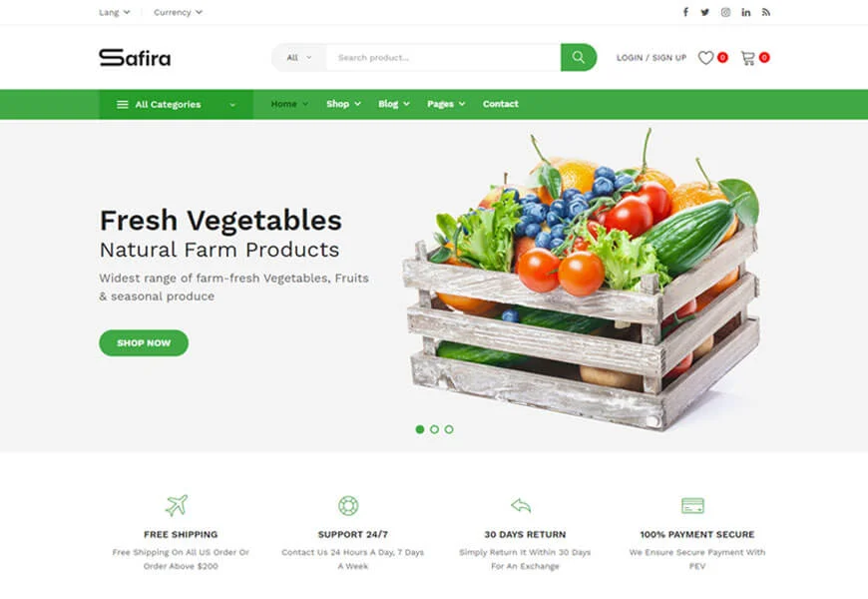This screenshot has height=599, width=868.
Task: Click the green search magnifier button
Action: [x=579, y=57]
